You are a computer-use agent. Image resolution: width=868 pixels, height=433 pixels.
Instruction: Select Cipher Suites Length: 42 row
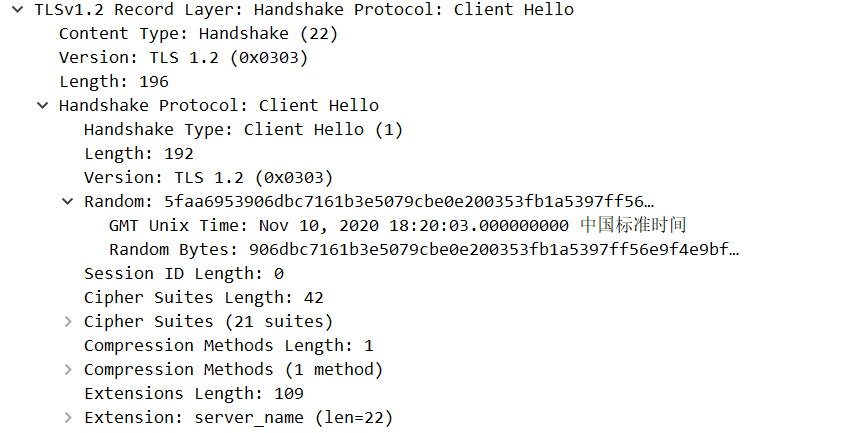(x=204, y=298)
